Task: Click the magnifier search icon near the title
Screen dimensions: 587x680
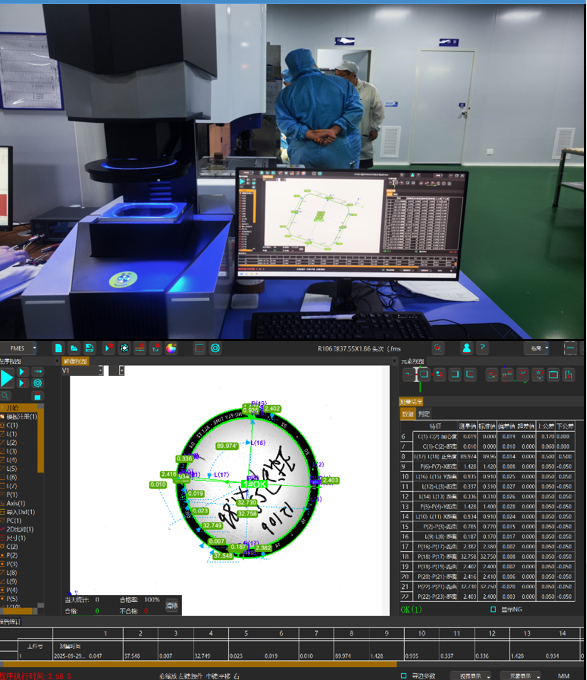Action: click(438, 348)
